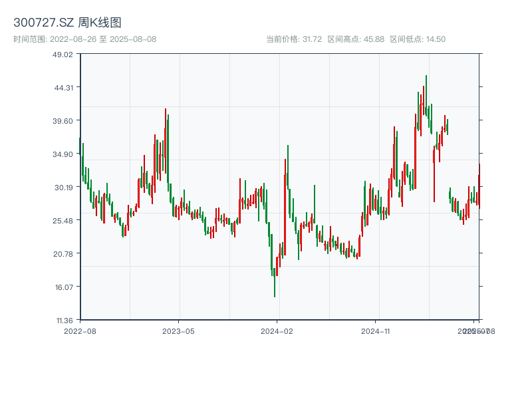The height and width of the screenshot is (399, 532).
Task: Click the tall red candle peaking in early 2023
Action: [166, 141]
